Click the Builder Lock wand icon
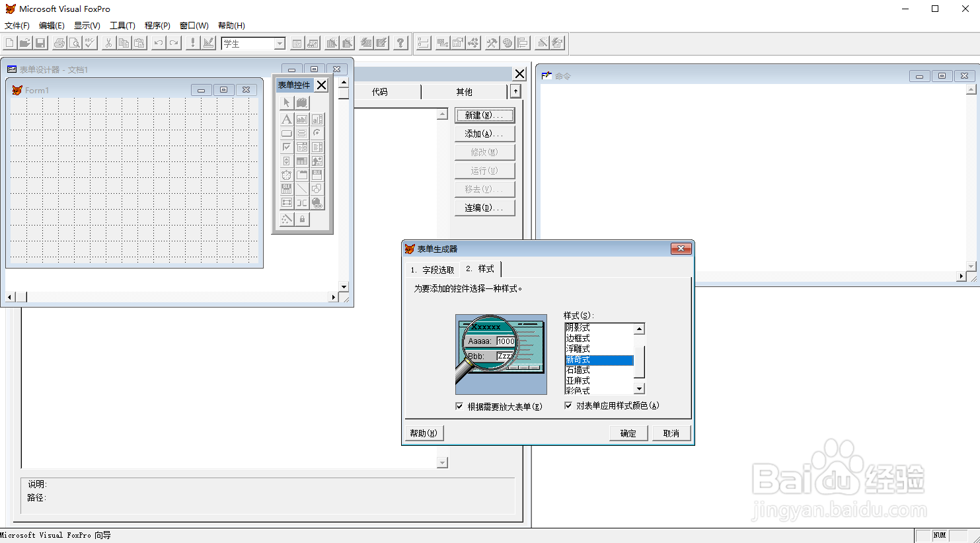Viewport: 980px width, 543px height. coord(286,219)
